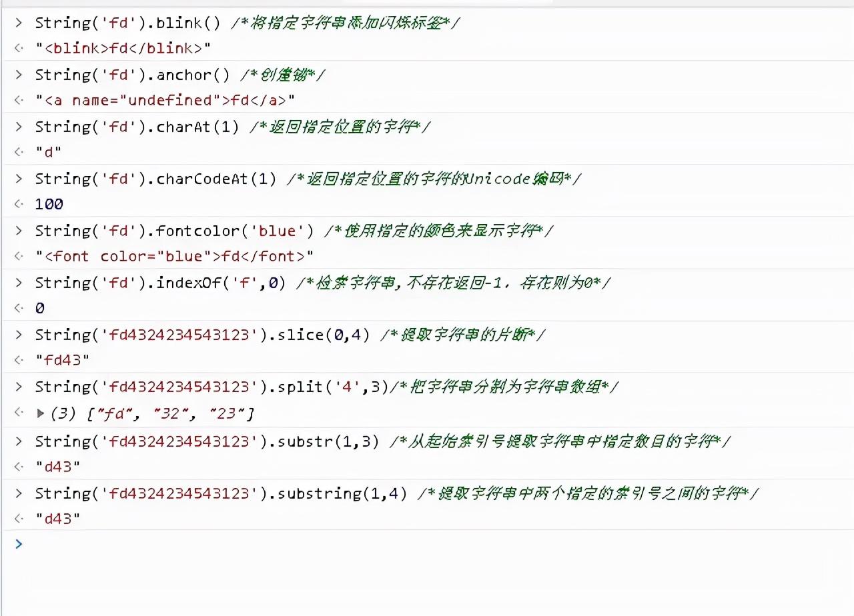Click output arrow beside "<blink>fd</blink>" result

(x=19, y=48)
